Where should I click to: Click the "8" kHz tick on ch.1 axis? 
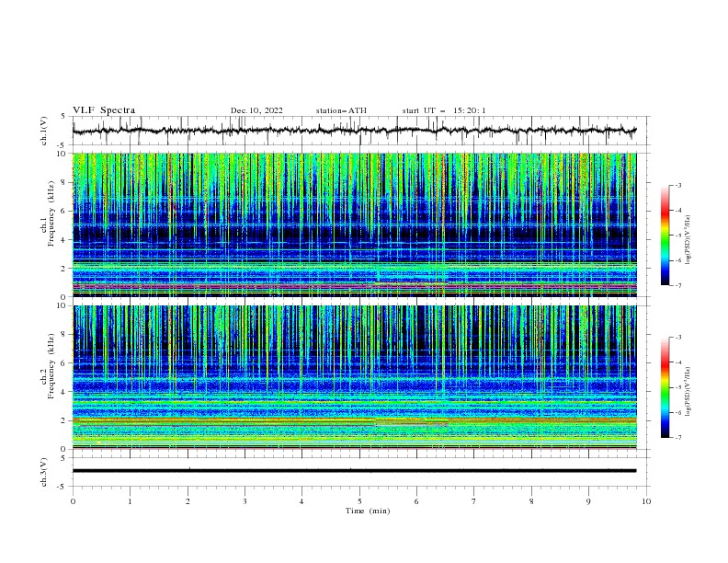[64, 182]
